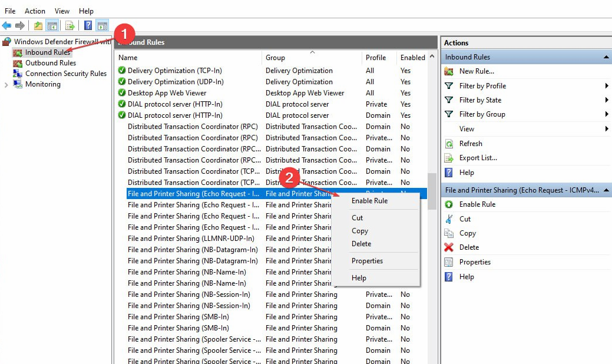
Task: Click the Forward arrow toolbar icon
Action: click(20, 26)
